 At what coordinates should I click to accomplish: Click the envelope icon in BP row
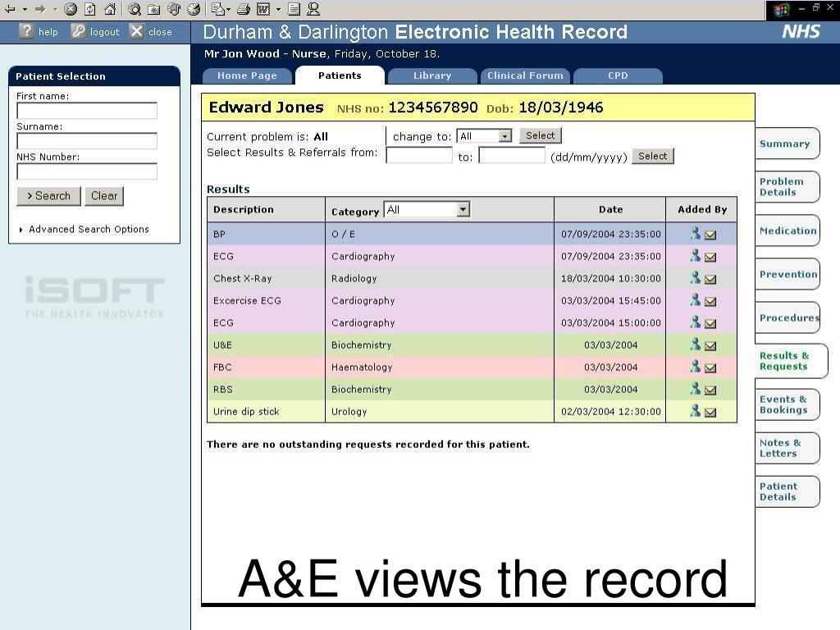tap(710, 235)
